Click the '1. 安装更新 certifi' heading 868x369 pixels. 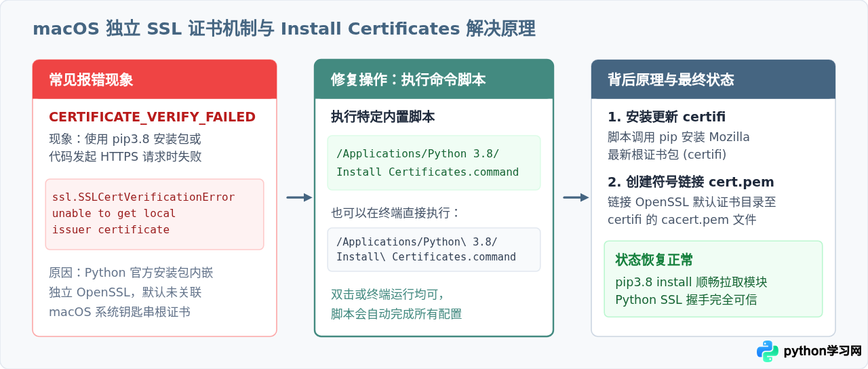click(x=667, y=117)
